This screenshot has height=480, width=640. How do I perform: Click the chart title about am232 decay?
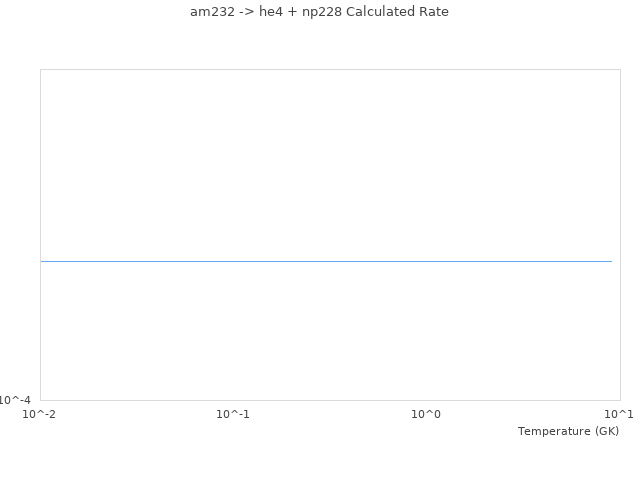(319, 12)
